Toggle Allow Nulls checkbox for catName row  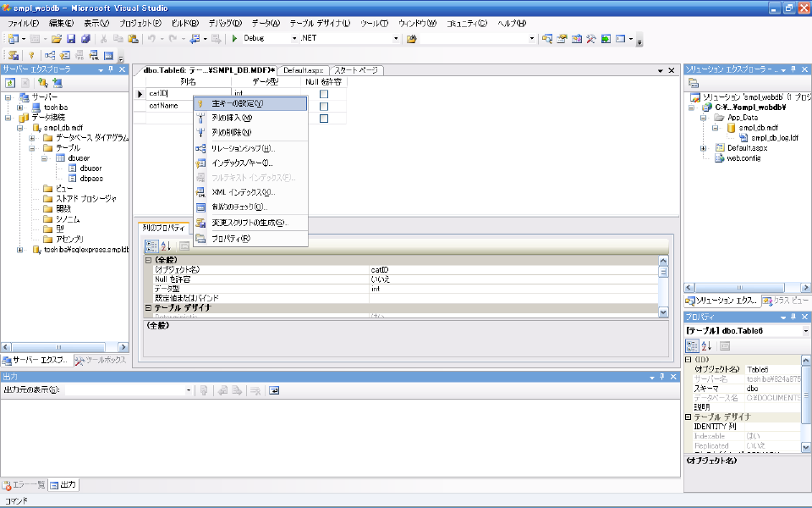(324, 107)
